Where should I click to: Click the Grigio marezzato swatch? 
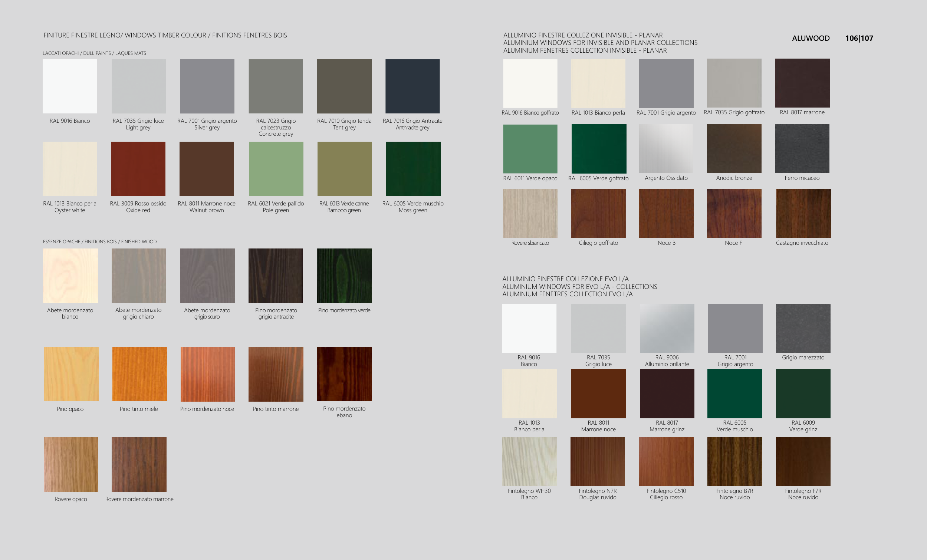(x=803, y=328)
